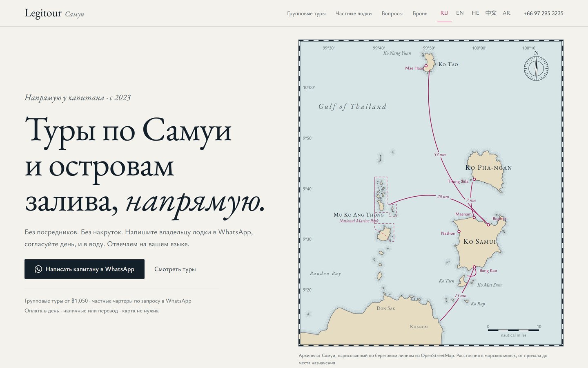Screen dimensions: 588x368
Task: Click the Ko Samui island label
Action: [480, 242]
